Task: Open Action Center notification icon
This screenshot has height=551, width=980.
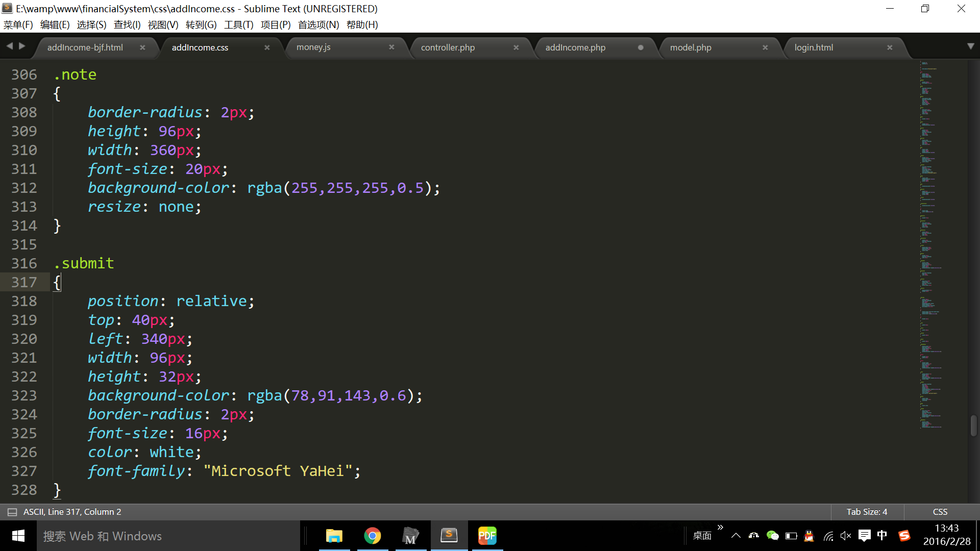Action: click(864, 536)
